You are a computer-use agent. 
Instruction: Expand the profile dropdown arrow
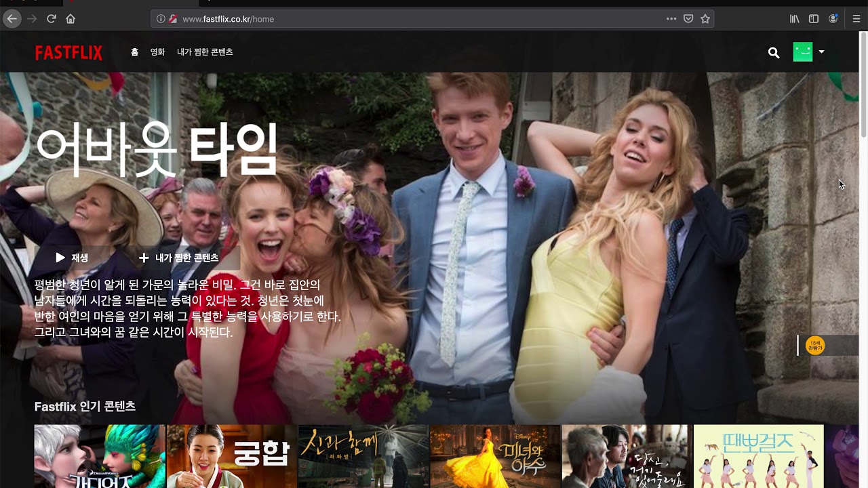pyautogui.click(x=821, y=52)
